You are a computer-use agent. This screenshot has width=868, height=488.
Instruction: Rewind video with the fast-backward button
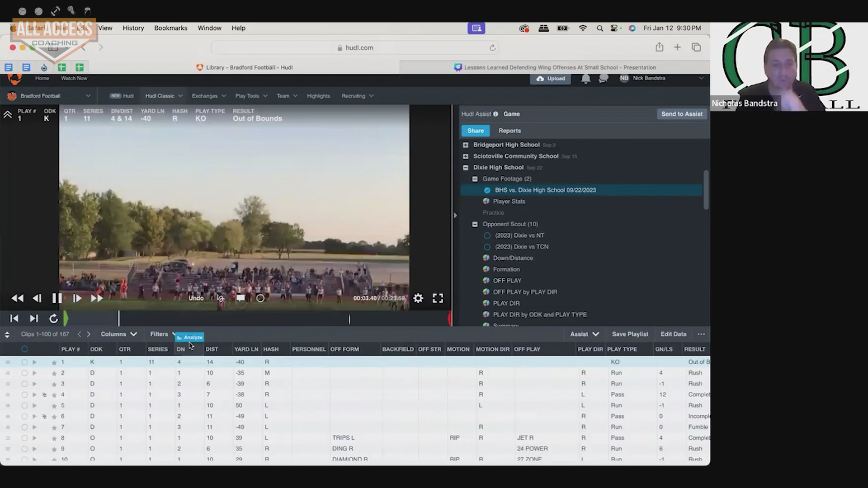pos(17,298)
